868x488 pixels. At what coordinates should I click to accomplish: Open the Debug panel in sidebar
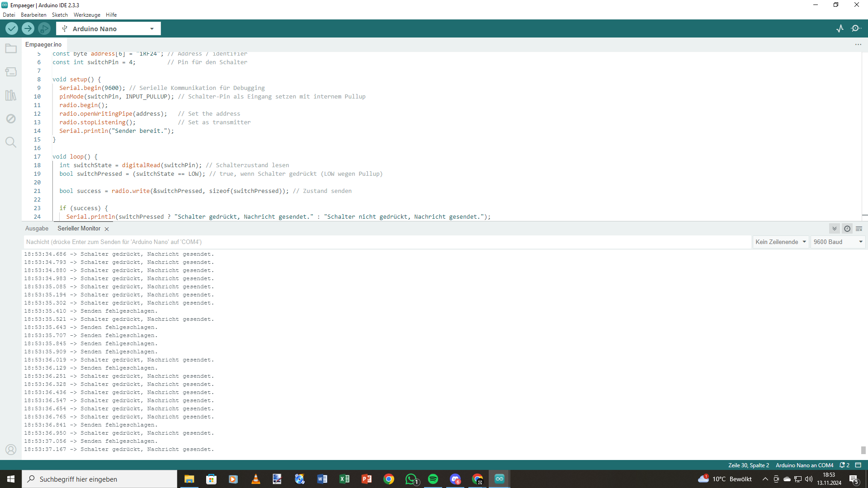11,119
